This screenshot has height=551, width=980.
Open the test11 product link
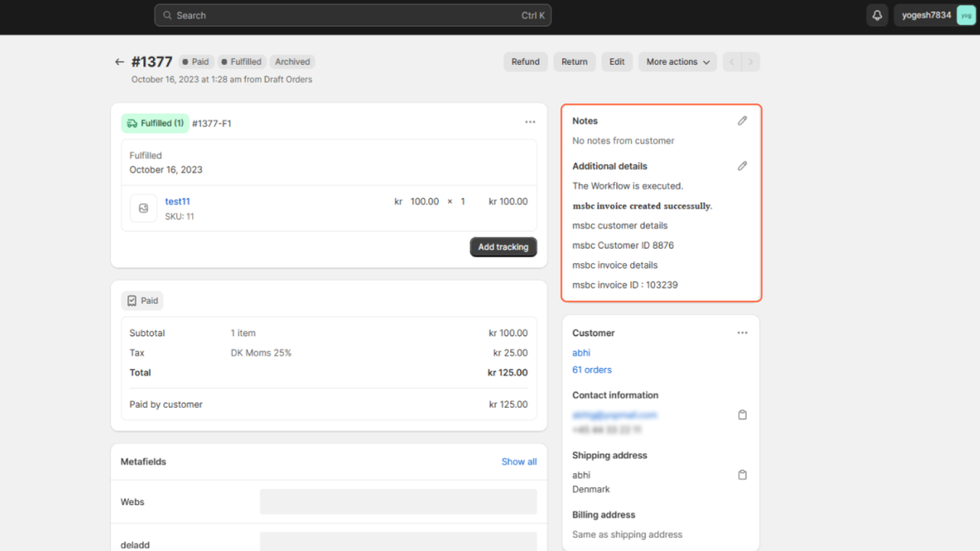click(x=178, y=201)
